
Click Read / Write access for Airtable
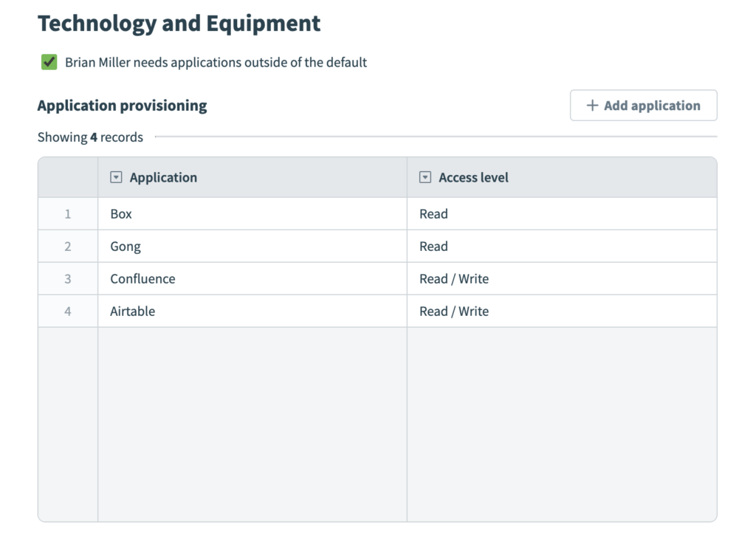click(562, 311)
